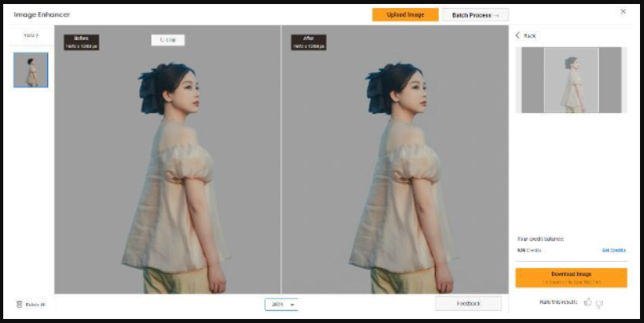Click the Upload Image button
The width and height of the screenshot is (644, 323).
point(405,14)
